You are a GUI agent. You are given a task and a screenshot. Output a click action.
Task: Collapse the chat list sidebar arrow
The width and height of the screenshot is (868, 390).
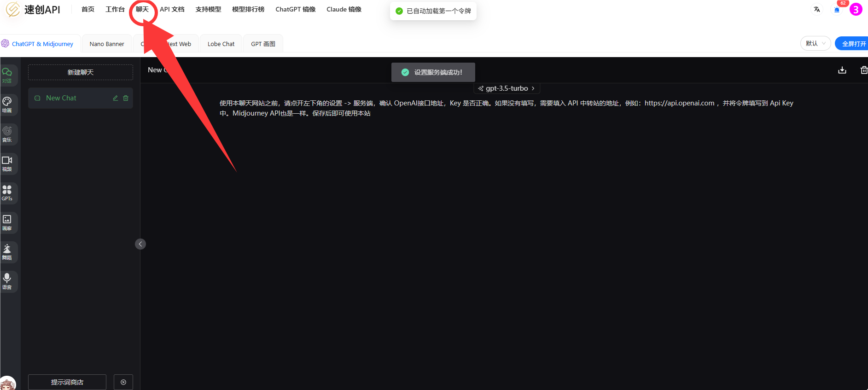click(x=140, y=244)
